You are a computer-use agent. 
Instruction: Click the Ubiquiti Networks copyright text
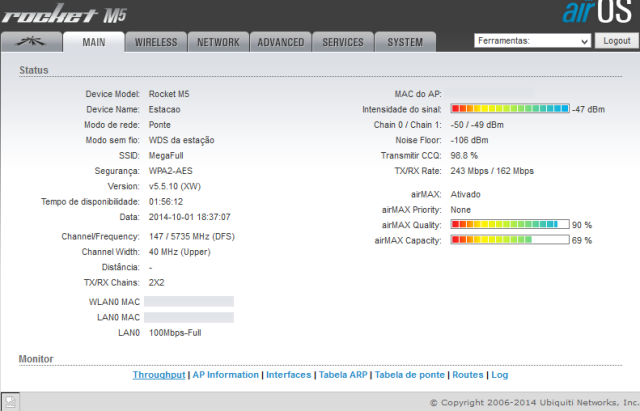(x=535, y=402)
